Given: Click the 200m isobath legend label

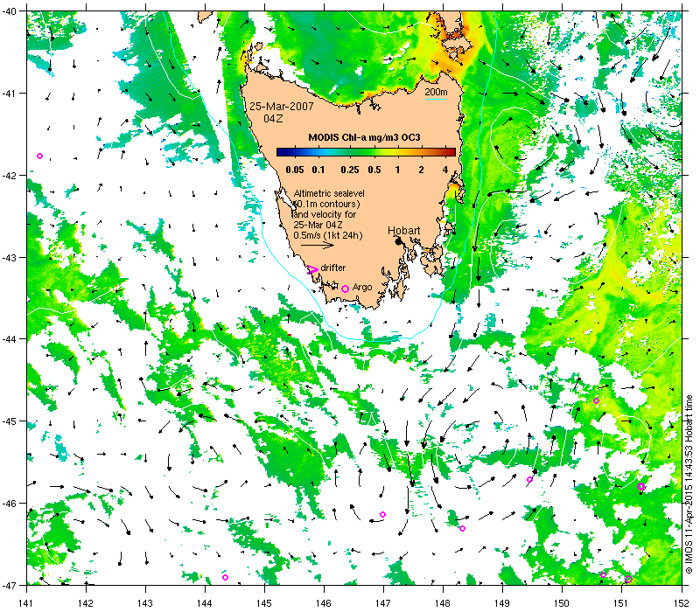Looking at the screenshot, I should coord(436,92).
